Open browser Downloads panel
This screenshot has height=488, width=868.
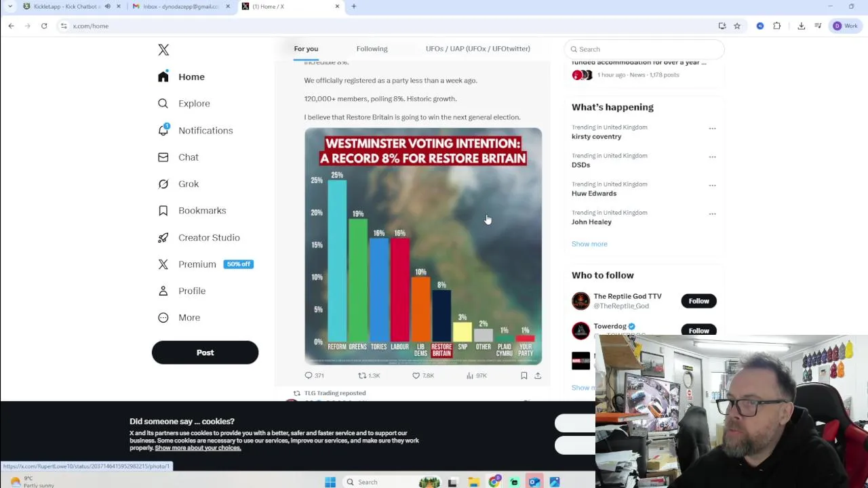pos(802,26)
